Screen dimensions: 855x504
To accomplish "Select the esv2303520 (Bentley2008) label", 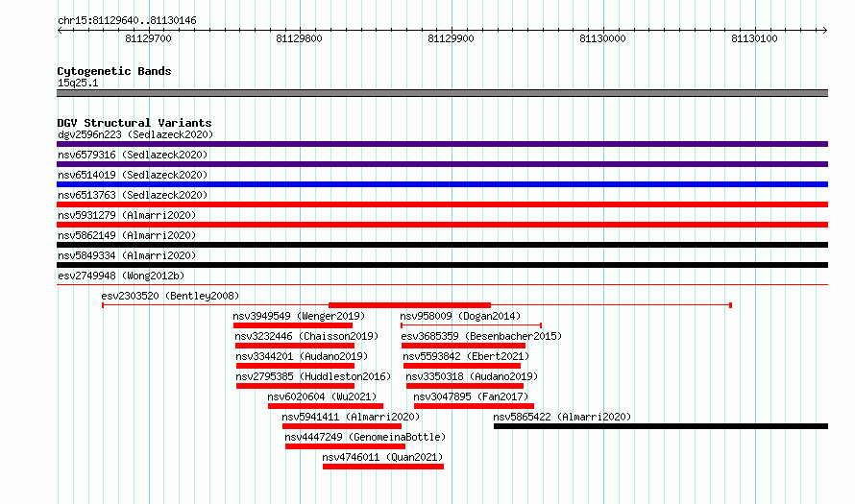I will [x=170, y=296].
